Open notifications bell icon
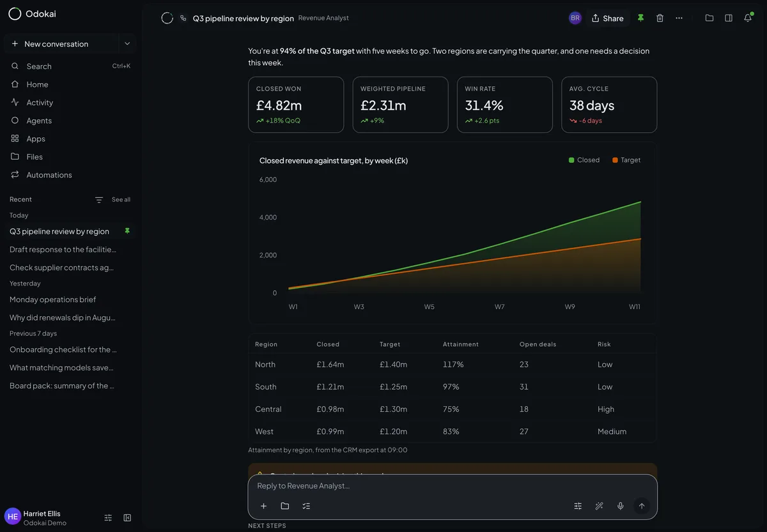This screenshot has width=767, height=532. [x=748, y=18]
